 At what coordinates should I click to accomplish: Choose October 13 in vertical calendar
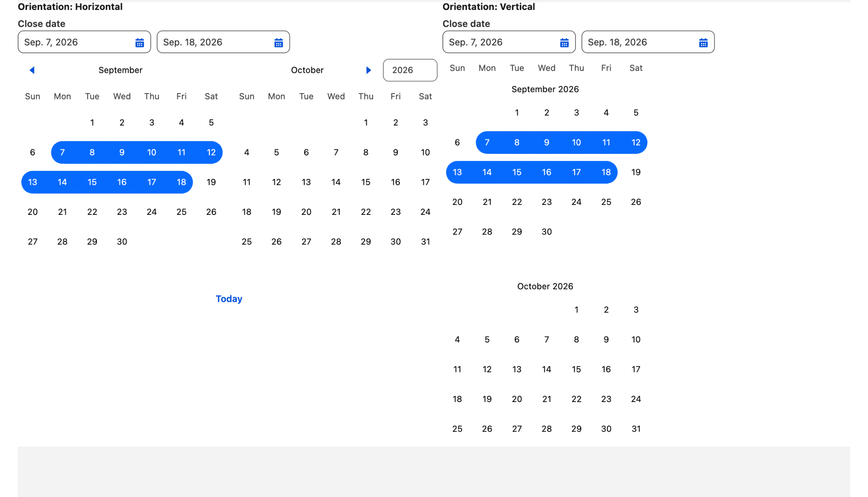[517, 369]
